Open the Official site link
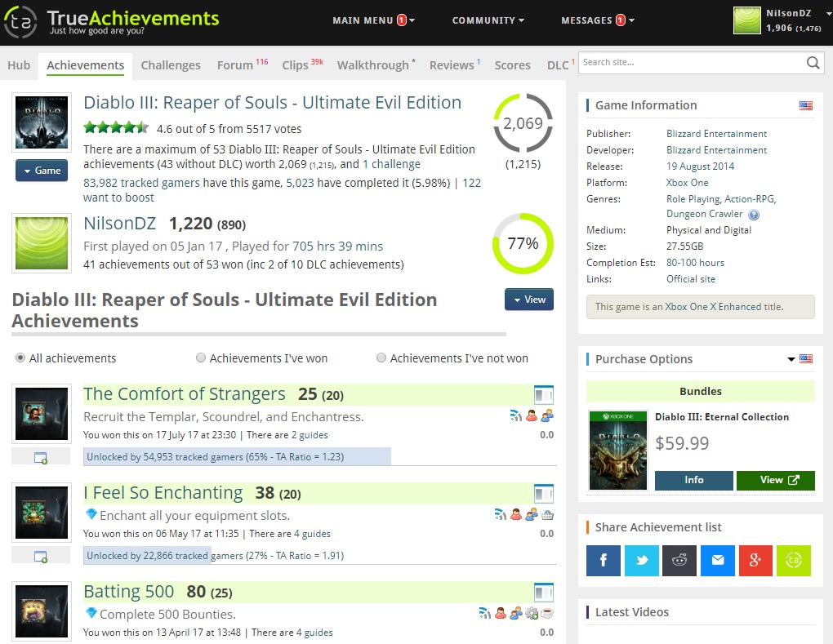Viewport: 833px width, 644px height. [690, 279]
